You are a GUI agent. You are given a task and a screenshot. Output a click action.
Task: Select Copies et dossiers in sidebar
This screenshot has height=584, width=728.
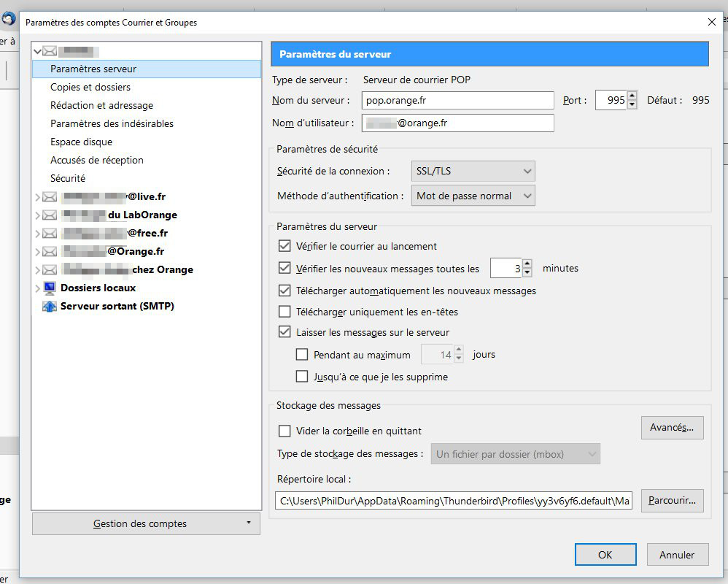click(x=90, y=87)
